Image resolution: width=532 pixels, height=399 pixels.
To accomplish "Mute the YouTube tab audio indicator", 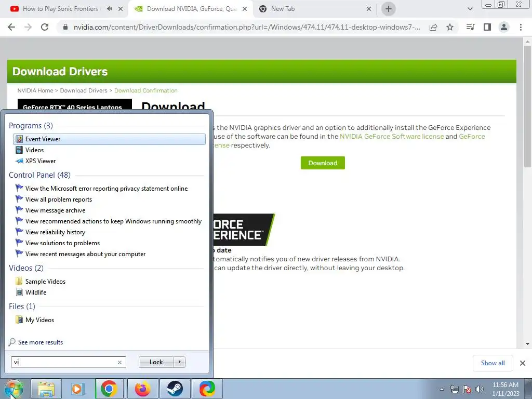I will 109,9.
